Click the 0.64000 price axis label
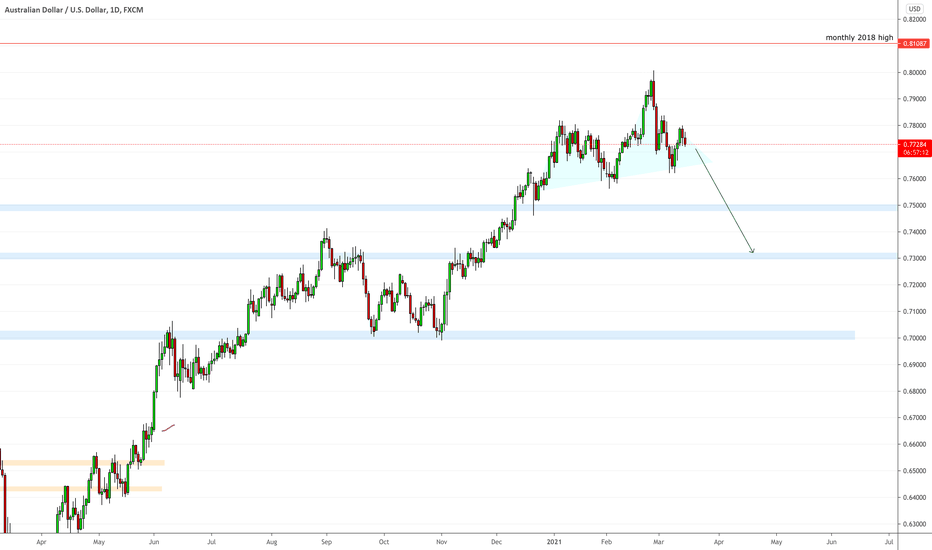The image size is (932, 550). point(915,498)
